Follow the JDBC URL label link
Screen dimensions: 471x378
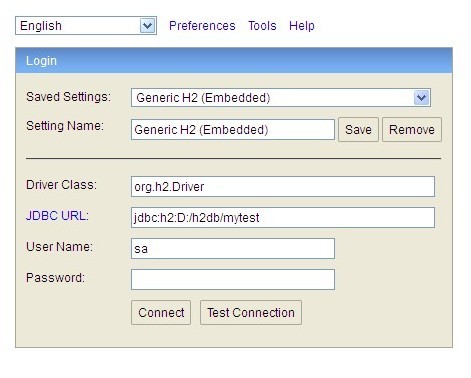pos(57,216)
